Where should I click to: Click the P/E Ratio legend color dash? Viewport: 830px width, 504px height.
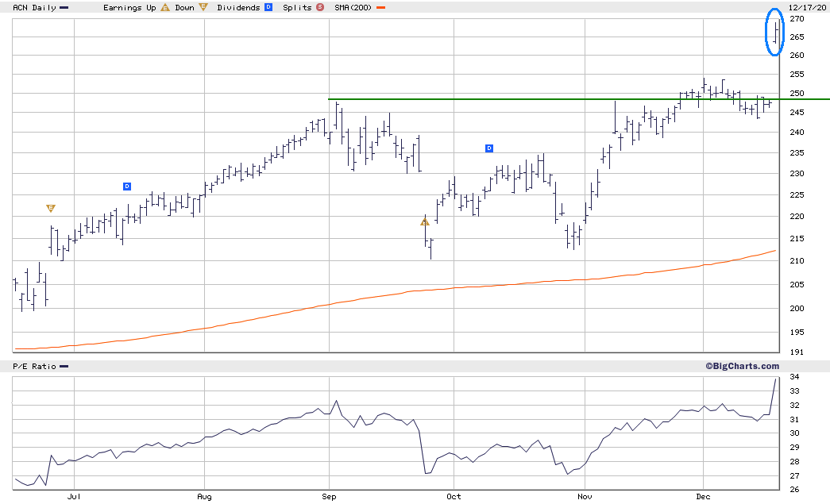coord(64,367)
